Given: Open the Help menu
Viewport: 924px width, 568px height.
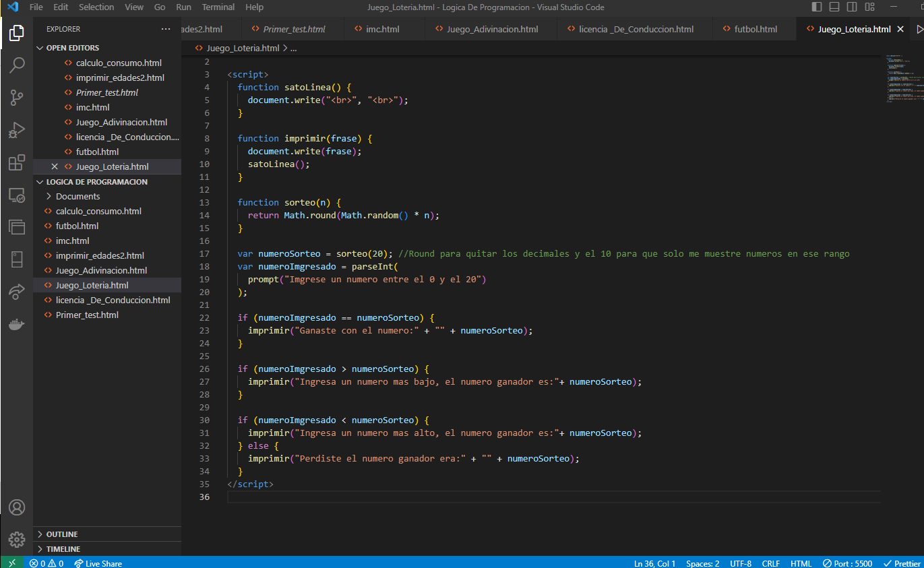Looking at the screenshot, I should (x=255, y=7).
